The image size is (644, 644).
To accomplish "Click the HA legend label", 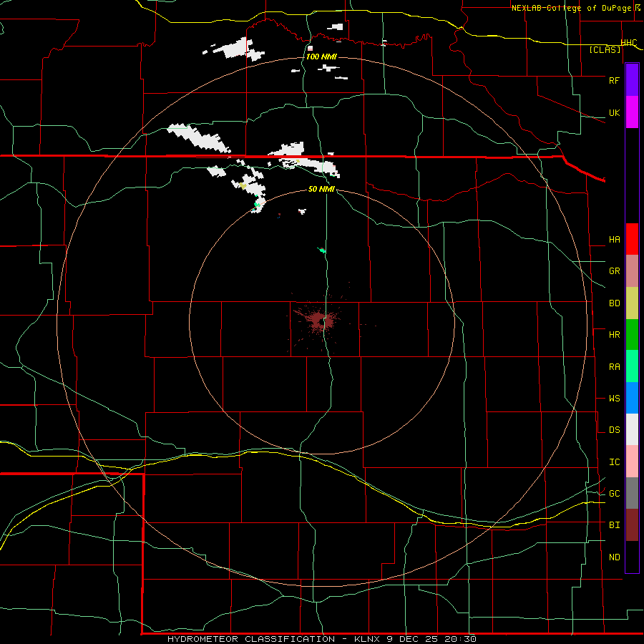I will pyautogui.click(x=614, y=239).
